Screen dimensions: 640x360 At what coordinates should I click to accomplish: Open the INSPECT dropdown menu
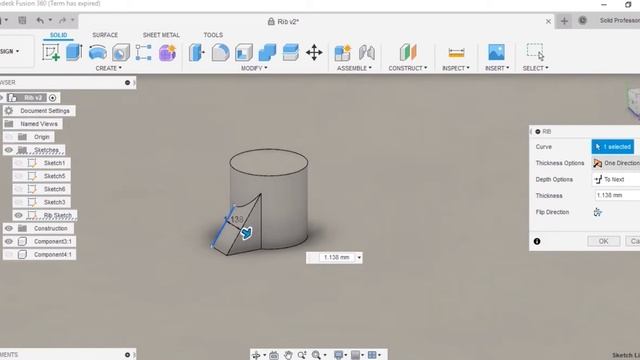click(x=456, y=68)
